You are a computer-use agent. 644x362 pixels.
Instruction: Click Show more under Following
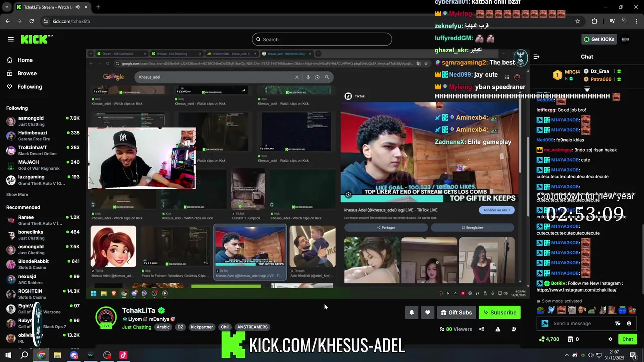(17, 194)
